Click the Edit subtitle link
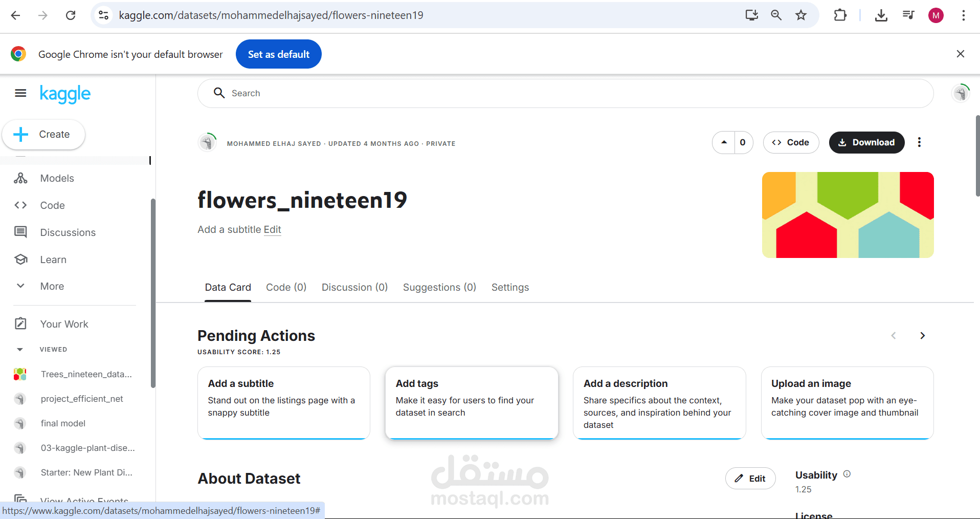980x519 pixels. pyautogui.click(x=272, y=229)
